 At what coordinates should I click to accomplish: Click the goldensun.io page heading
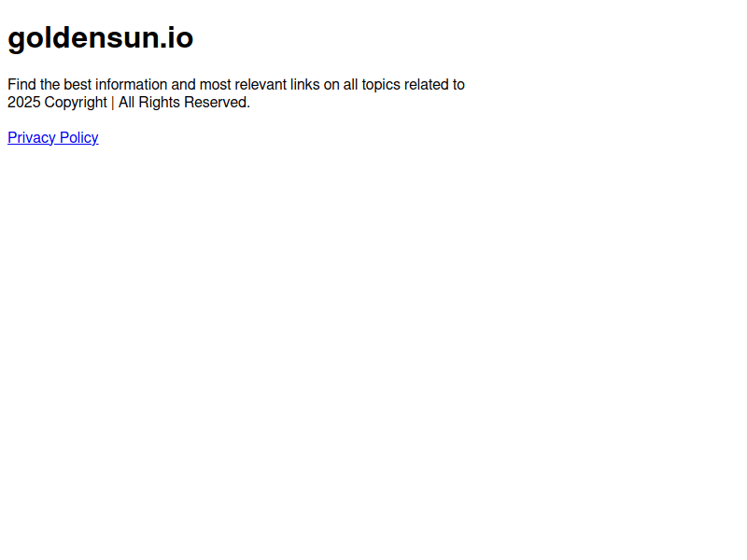[101, 38]
